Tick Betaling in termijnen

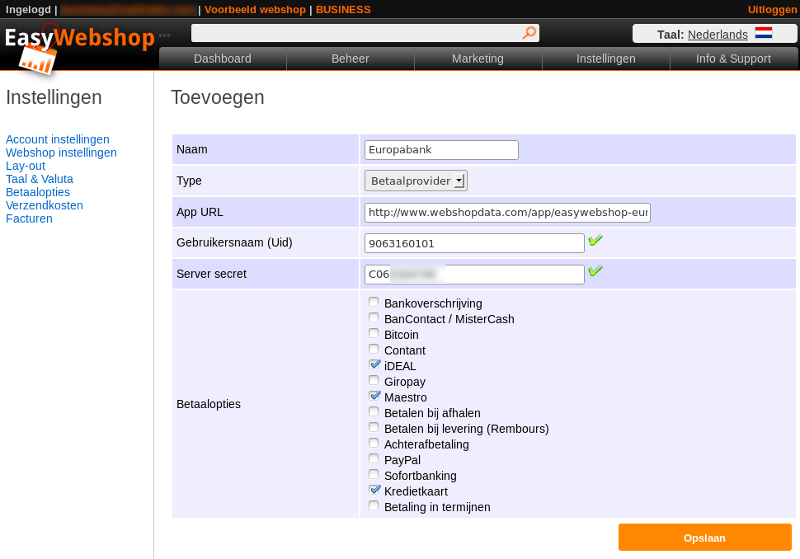coord(374,505)
